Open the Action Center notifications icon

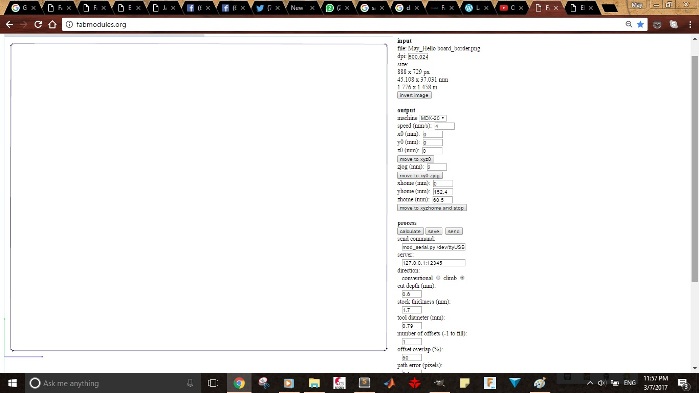[x=683, y=383]
